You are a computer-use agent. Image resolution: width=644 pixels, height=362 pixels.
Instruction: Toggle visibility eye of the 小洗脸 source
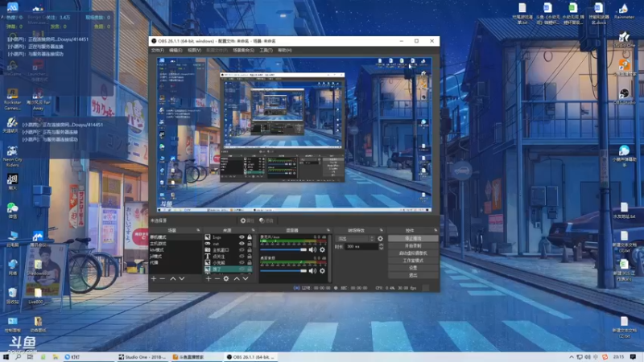(x=242, y=262)
